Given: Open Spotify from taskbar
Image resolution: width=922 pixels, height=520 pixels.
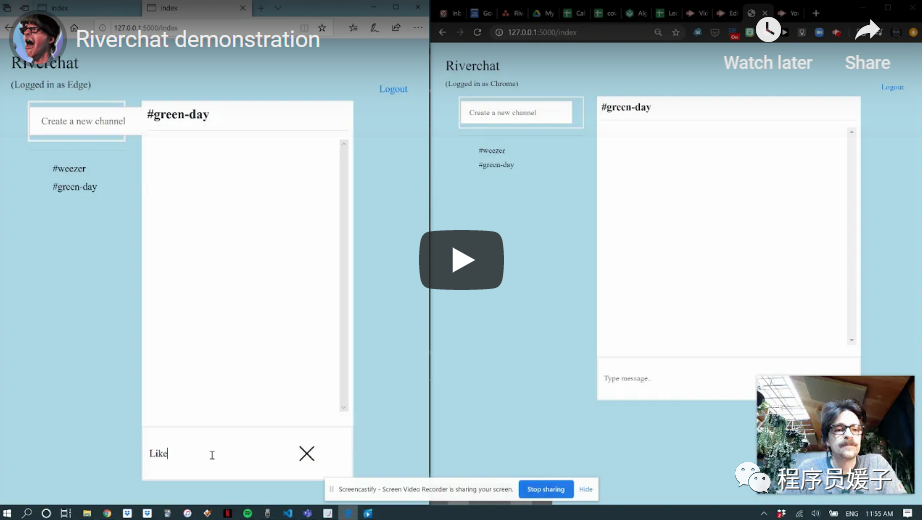Looking at the screenshot, I should point(248,513).
